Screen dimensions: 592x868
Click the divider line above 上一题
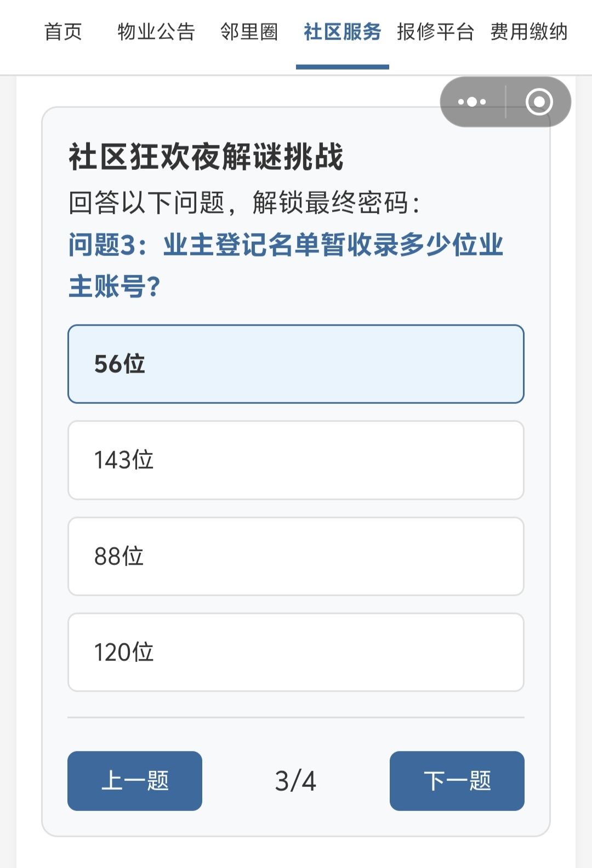pyautogui.click(x=296, y=717)
